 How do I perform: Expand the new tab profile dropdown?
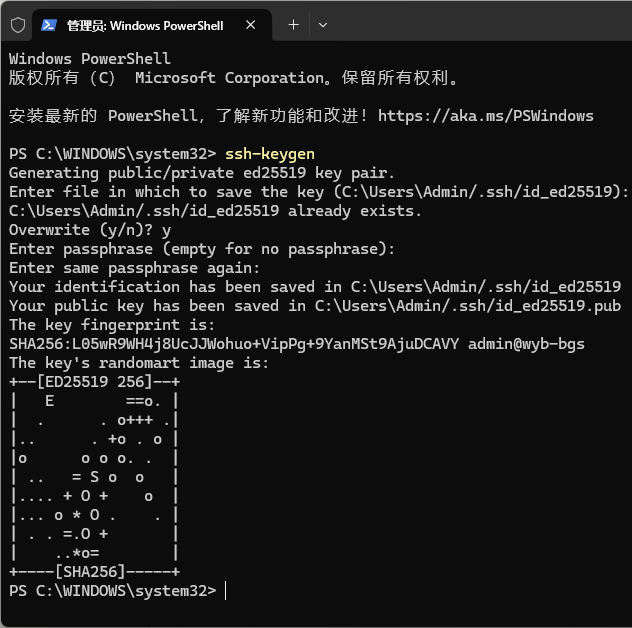[322, 25]
